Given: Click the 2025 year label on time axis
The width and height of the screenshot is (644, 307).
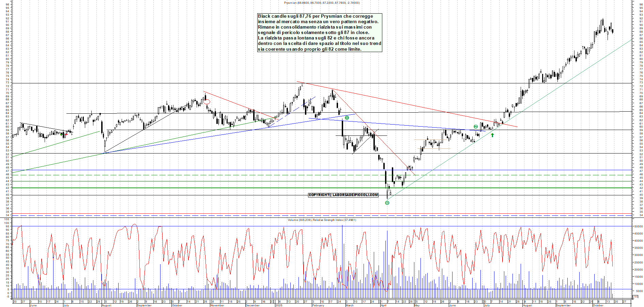Looking at the screenshot, I should [x=279, y=305].
